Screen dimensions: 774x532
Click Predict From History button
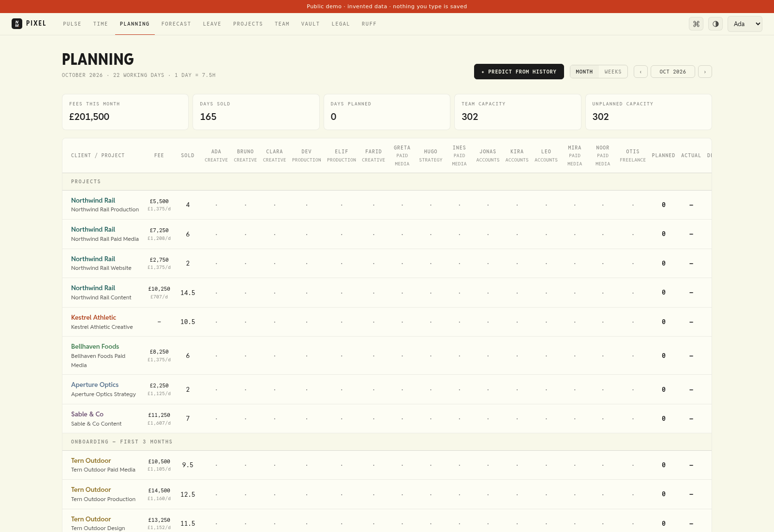click(519, 72)
